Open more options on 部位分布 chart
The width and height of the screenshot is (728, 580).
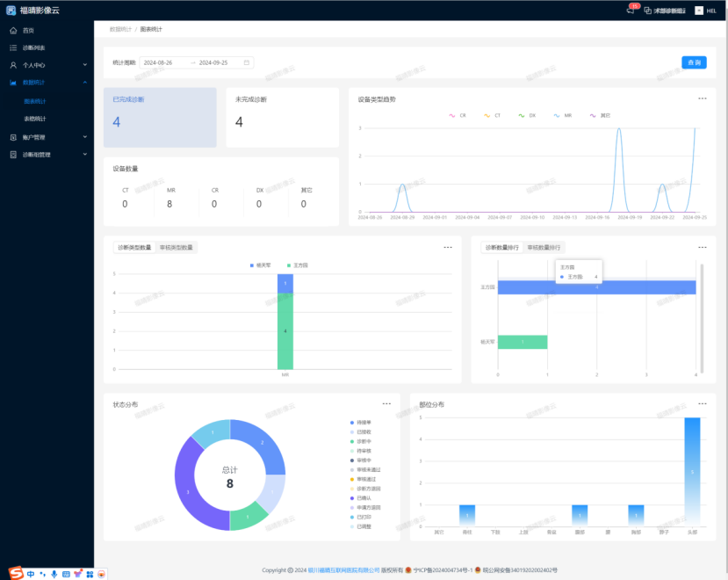click(702, 403)
